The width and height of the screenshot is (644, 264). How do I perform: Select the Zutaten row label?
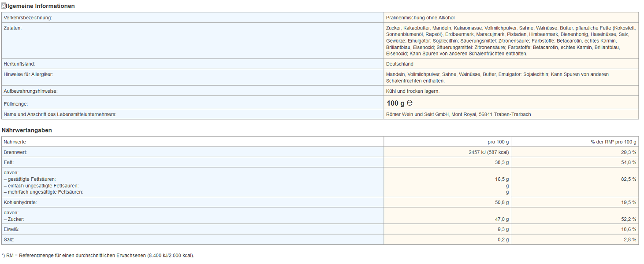[x=13, y=28]
